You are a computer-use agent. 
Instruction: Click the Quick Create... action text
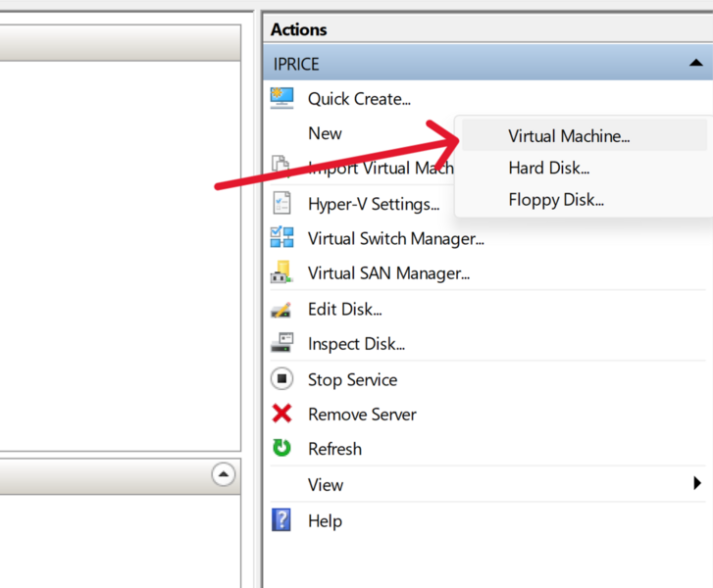tap(359, 99)
